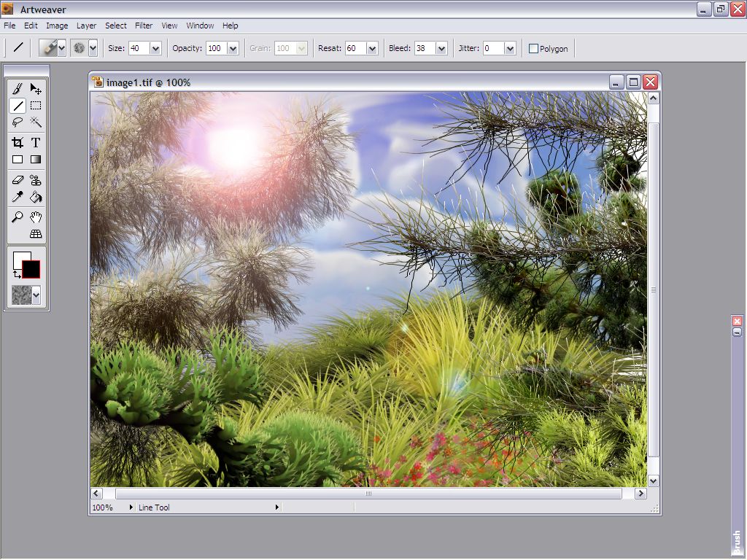Open the Filter menu
The height and width of the screenshot is (560, 747).
click(x=144, y=26)
